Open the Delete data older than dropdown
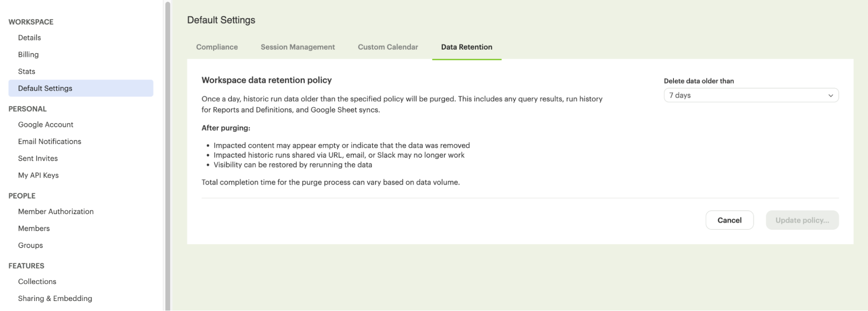This screenshot has height=311, width=868. [x=751, y=96]
